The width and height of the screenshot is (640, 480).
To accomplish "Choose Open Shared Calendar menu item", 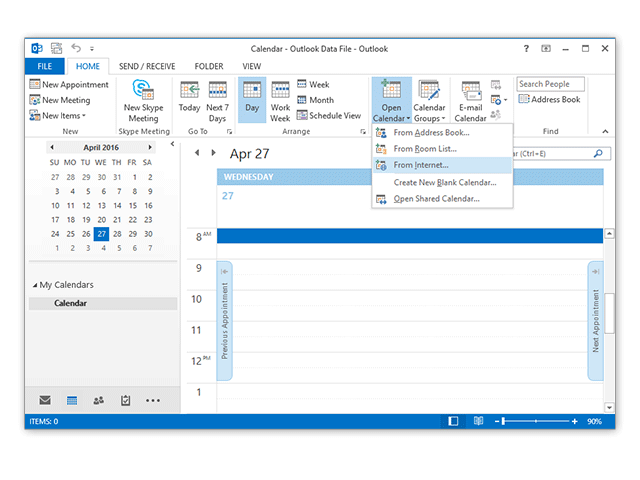I will pyautogui.click(x=442, y=199).
